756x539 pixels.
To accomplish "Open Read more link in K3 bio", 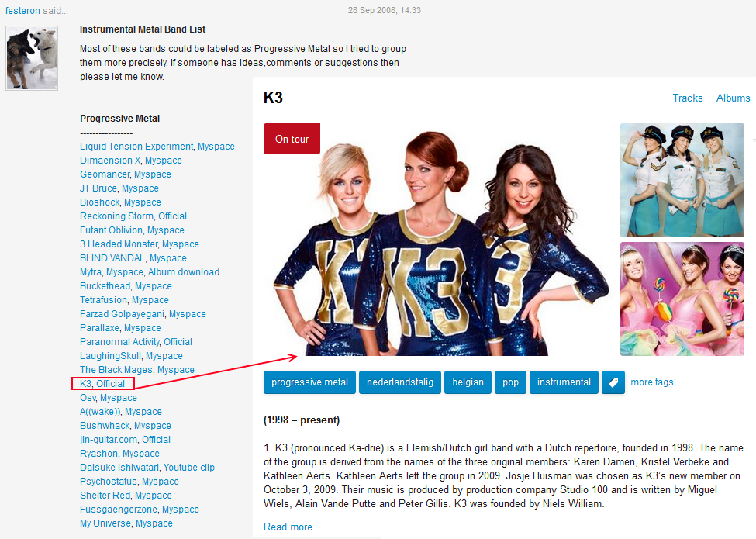I will [292, 527].
